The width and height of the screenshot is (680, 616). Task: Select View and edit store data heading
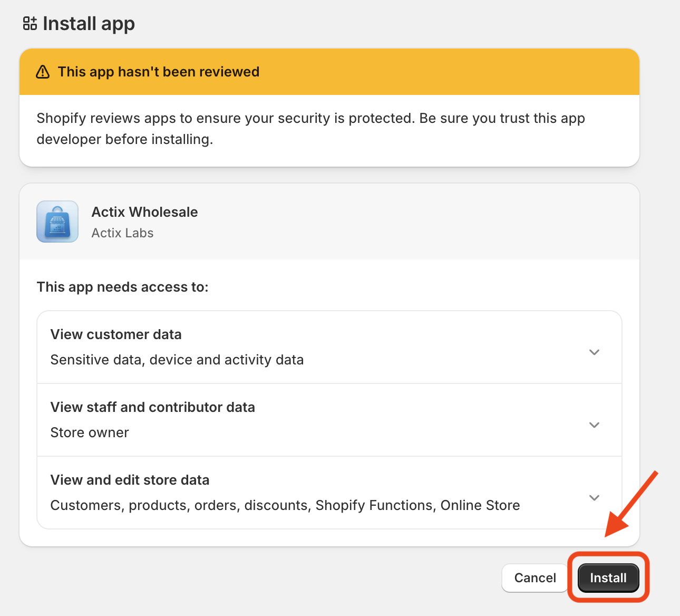click(x=130, y=480)
